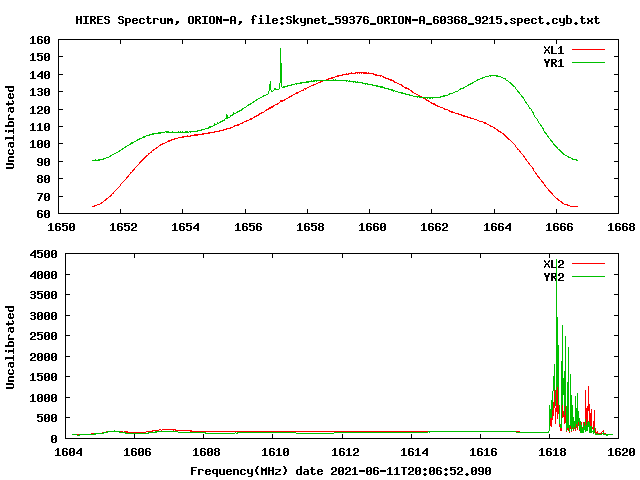
Task: Click the 90 y-axis tick label
Action: (43, 162)
